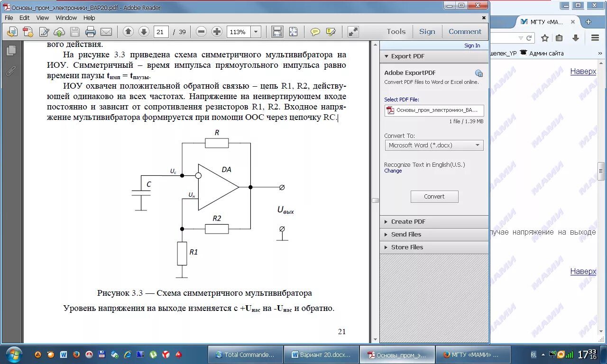
Task: Zoom in with the plus button
Action: coord(217,32)
